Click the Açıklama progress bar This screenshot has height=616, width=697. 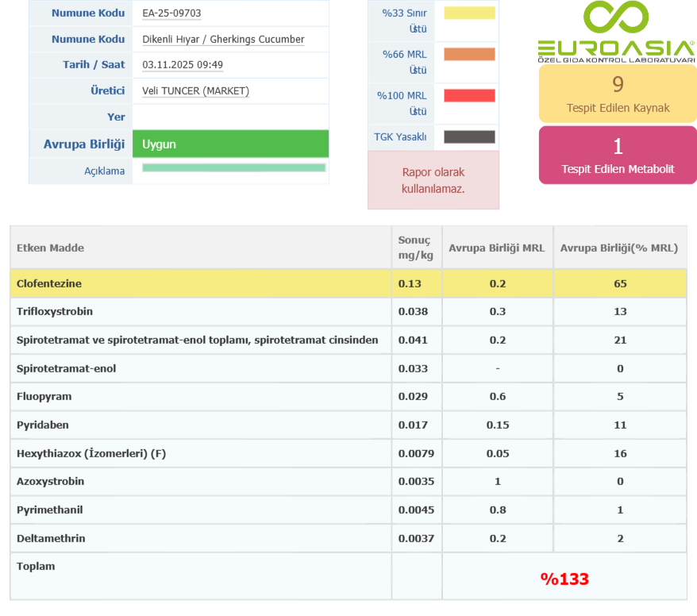233,168
